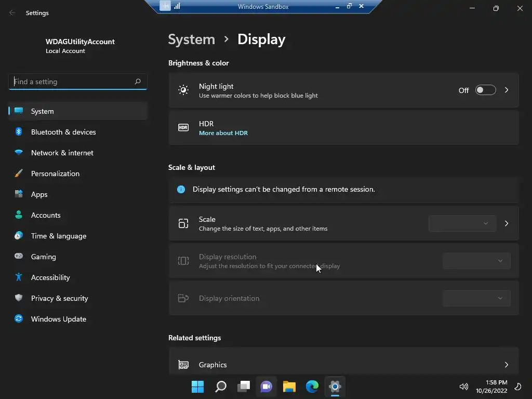Click the System monitor icon in sidebar
Viewport: 532px width, 399px height.
pyautogui.click(x=19, y=111)
